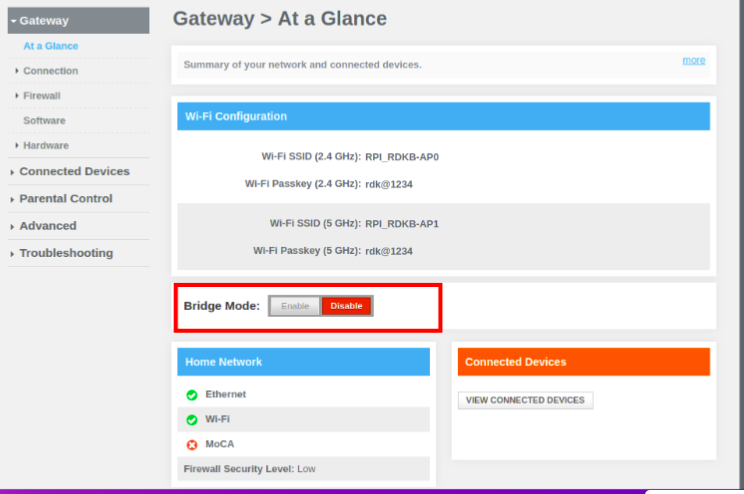This screenshot has width=744, height=494.
Task: Expand the Connection submenu
Action: (x=50, y=71)
